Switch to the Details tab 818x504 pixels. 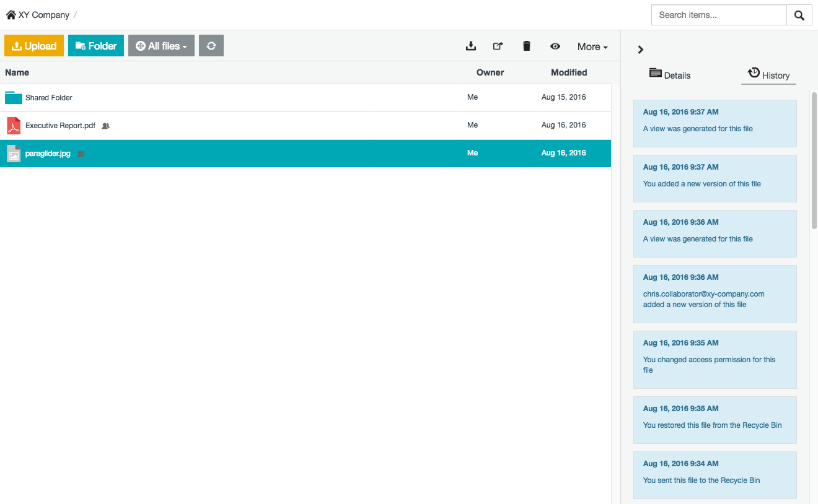[x=670, y=75]
